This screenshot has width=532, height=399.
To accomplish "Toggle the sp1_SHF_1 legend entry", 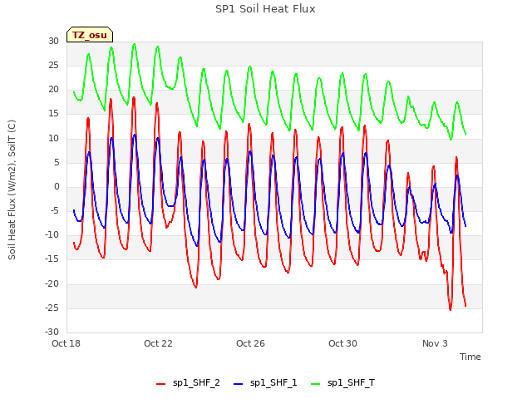I will pyautogui.click(x=265, y=383).
